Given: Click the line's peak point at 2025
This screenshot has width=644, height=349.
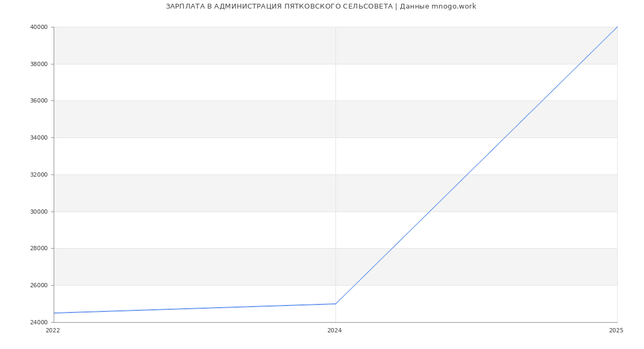Looking at the screenshot, I should [617, 27].
